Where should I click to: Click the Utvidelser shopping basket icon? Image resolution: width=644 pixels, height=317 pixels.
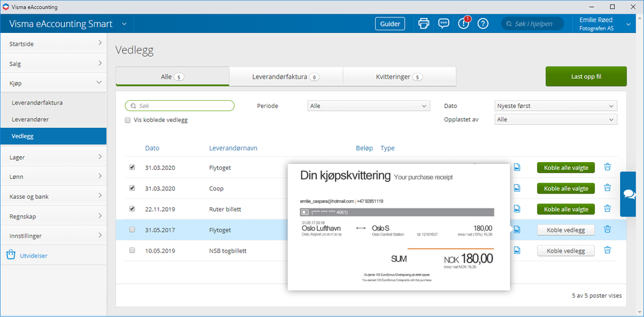[11, 255]
